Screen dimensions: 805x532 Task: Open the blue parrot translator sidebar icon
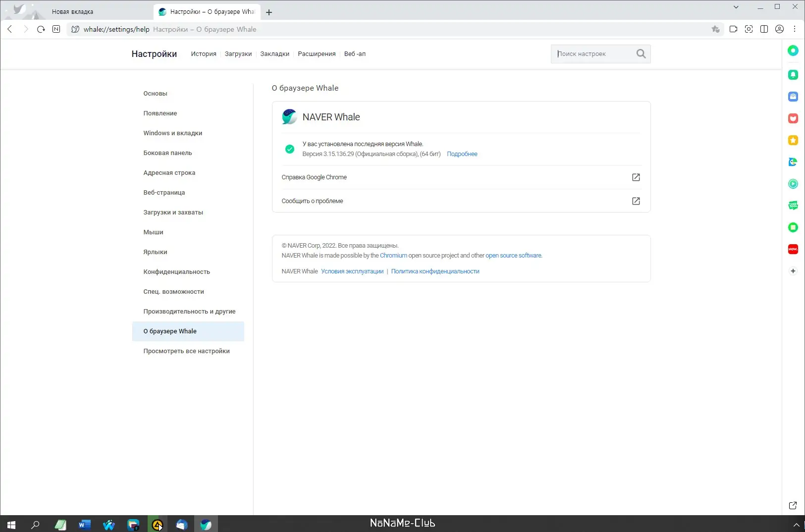point(793,162)
